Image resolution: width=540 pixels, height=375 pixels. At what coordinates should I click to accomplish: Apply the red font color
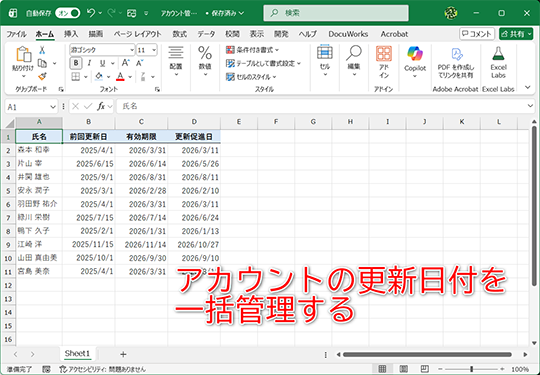tap(120, 76)
